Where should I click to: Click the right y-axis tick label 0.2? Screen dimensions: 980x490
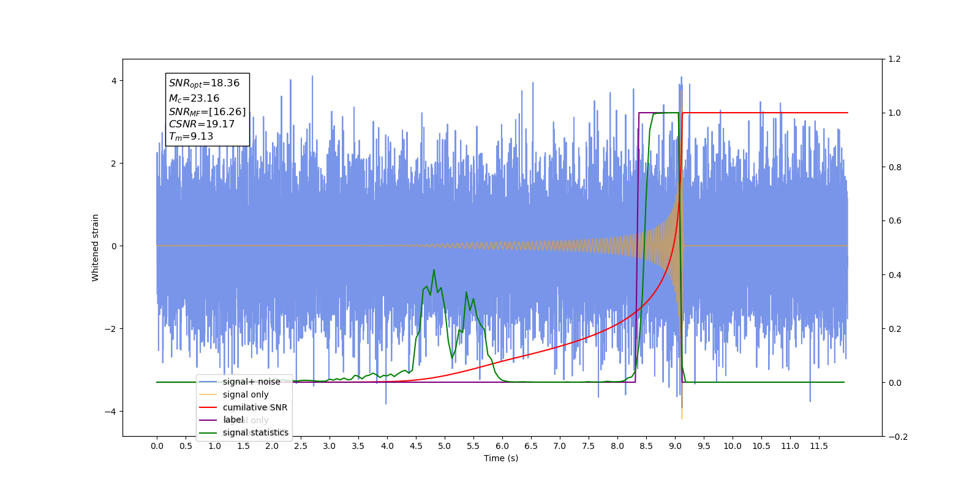pyautogui.click(x=895, y=329)
